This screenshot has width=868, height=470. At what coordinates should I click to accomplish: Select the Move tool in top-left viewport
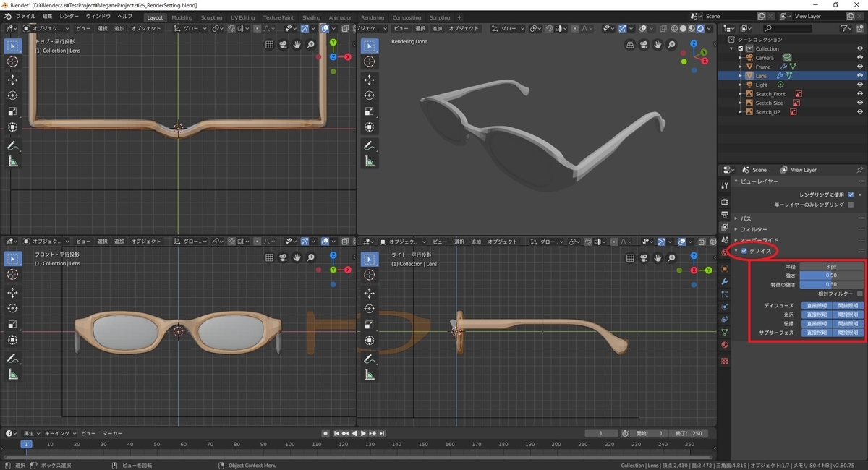13,80
